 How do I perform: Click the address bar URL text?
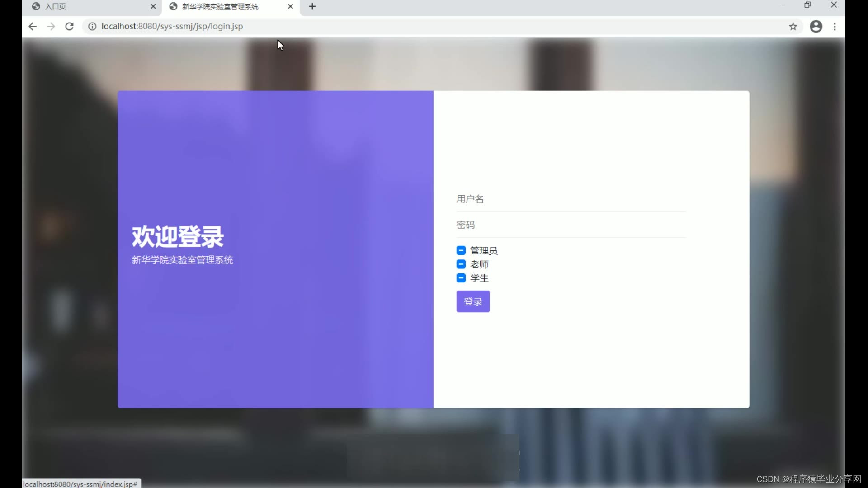(x=172, y=27)
